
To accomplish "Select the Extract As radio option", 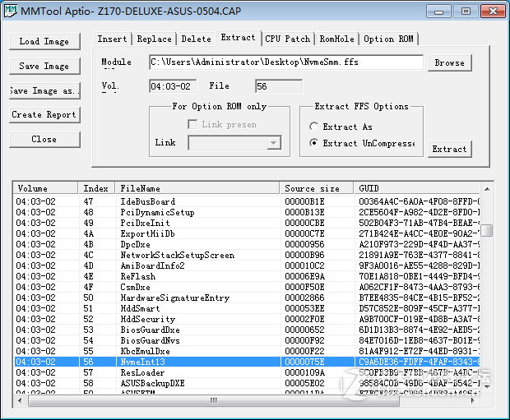I will point(314,127).
